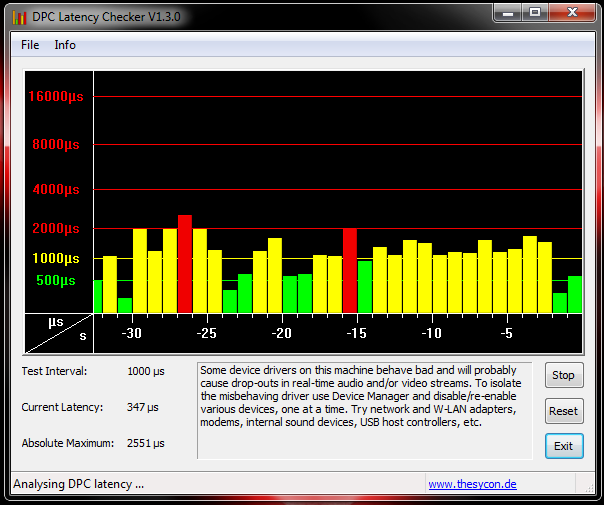Click the window resize grip in status bar
Image resolution: width=604 pixels, height=506 pixels.
tap(589, 488)
